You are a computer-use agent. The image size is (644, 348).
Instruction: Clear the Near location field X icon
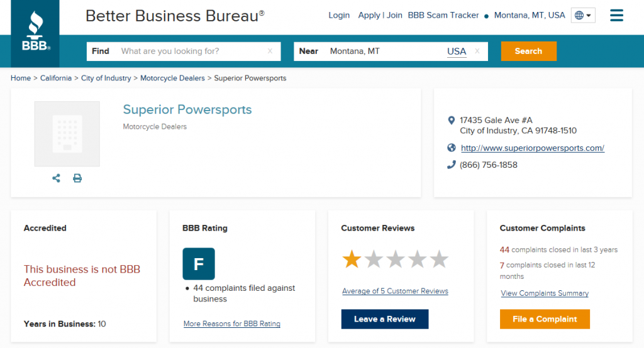click(477, 52)
